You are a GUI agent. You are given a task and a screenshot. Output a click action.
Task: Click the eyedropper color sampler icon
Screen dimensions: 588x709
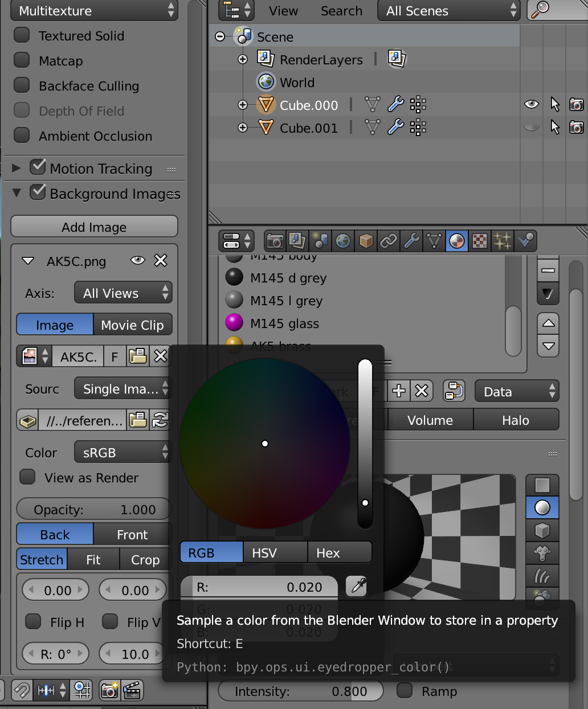coord(358,586)
